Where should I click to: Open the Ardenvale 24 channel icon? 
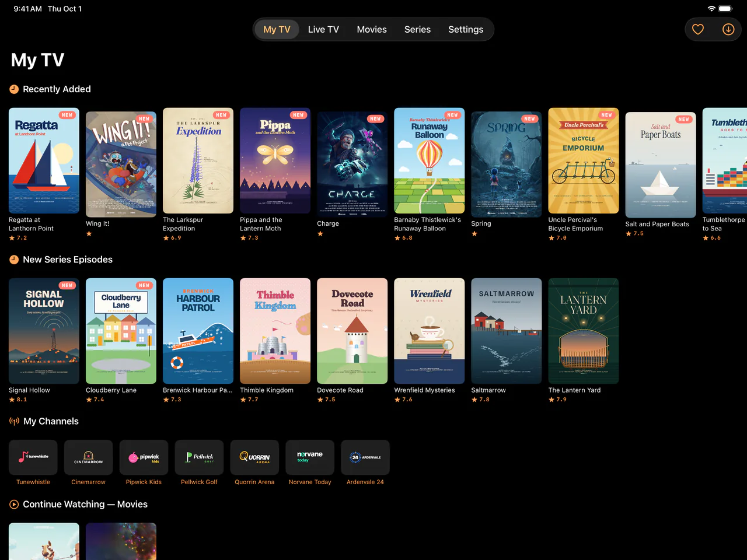[365, 457]
